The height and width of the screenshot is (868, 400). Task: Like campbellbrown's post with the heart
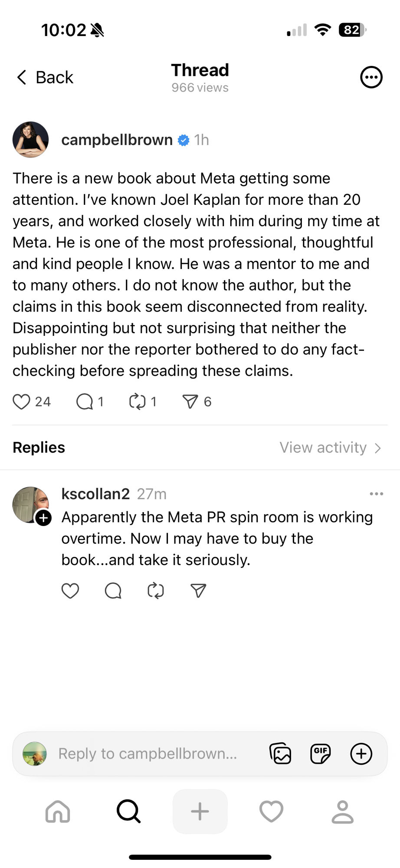pyautogui.click(x=21, y=401)
